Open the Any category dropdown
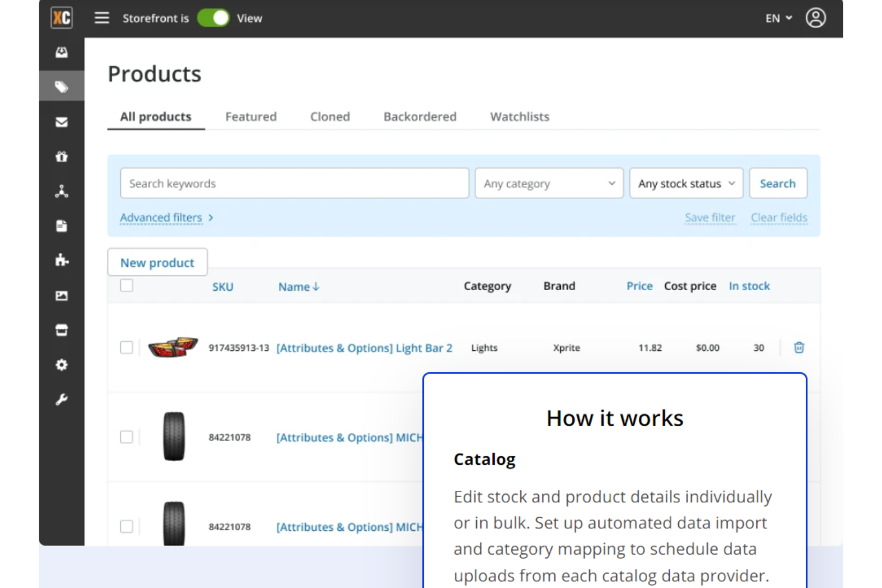This screenshot has width=882, height=588. click(548, 183)
